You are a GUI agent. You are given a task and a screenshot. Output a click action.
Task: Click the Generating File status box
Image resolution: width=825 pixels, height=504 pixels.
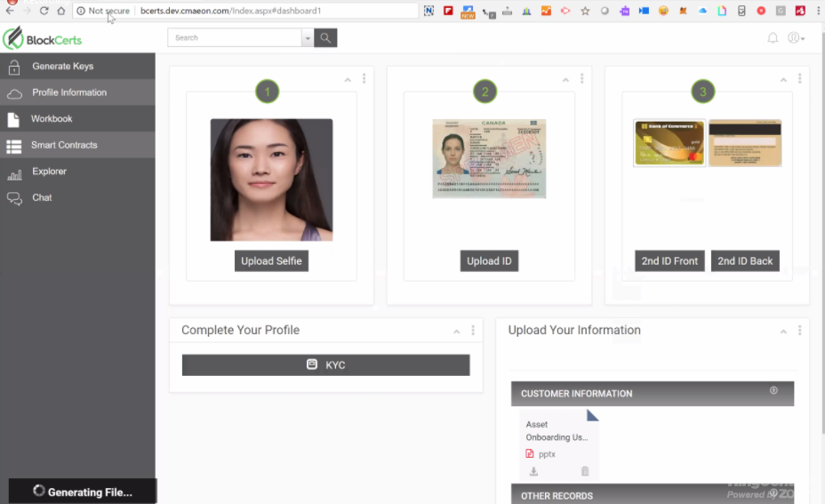83,492
